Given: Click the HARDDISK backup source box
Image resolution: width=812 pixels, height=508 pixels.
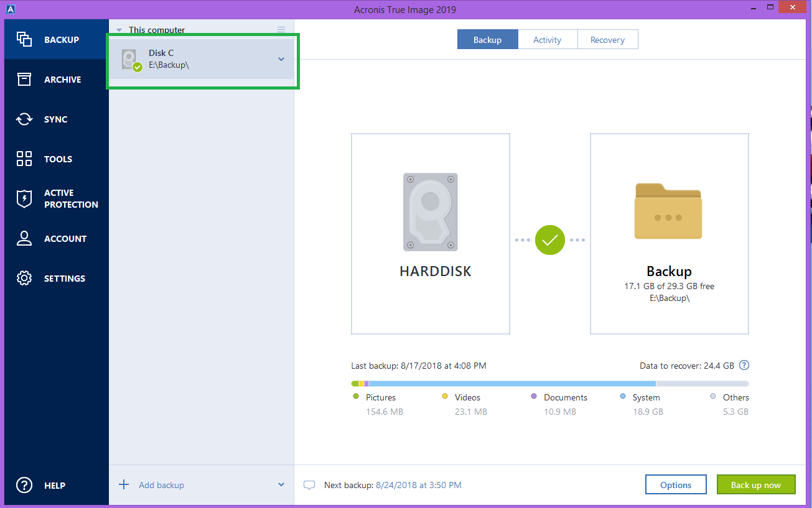Looking at the screenshot, I should pyautogui.click(x=431, y=234).
